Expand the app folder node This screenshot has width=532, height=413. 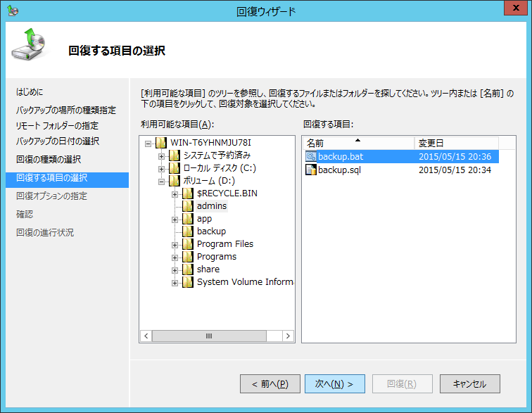click(175, 219)
